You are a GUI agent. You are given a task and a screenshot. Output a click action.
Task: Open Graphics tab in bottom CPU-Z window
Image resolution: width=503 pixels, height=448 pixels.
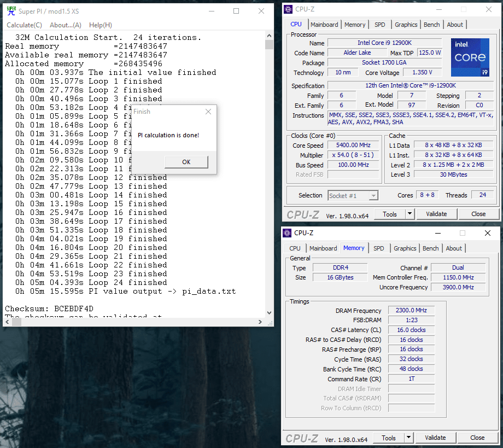point(405,248)
